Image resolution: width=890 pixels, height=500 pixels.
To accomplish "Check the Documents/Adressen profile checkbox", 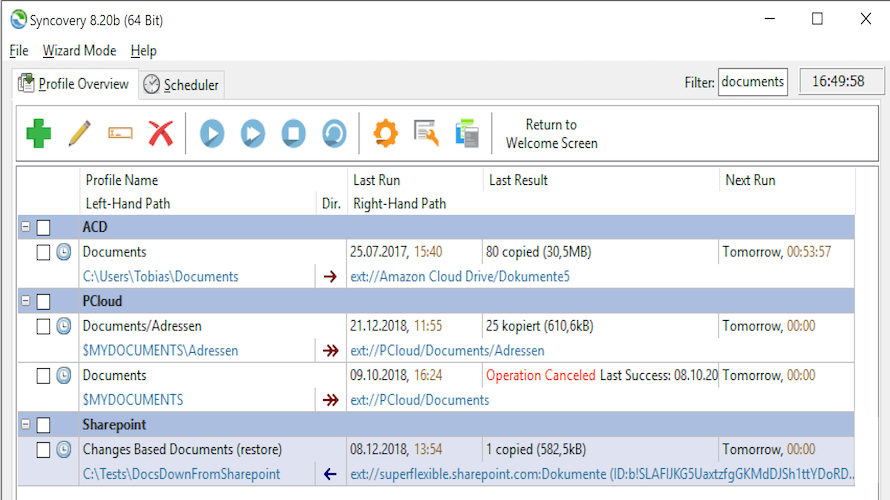I will [43, 327].
